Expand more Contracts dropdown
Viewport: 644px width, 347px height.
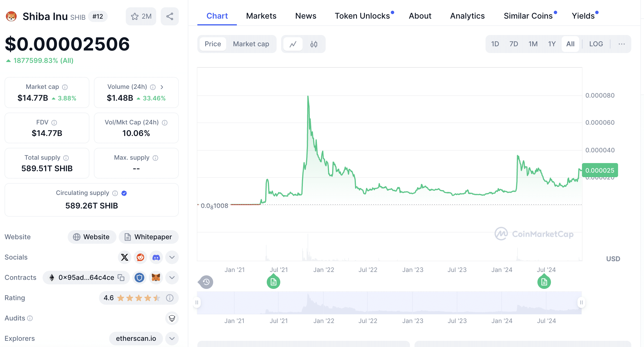(x=172, y=278)
